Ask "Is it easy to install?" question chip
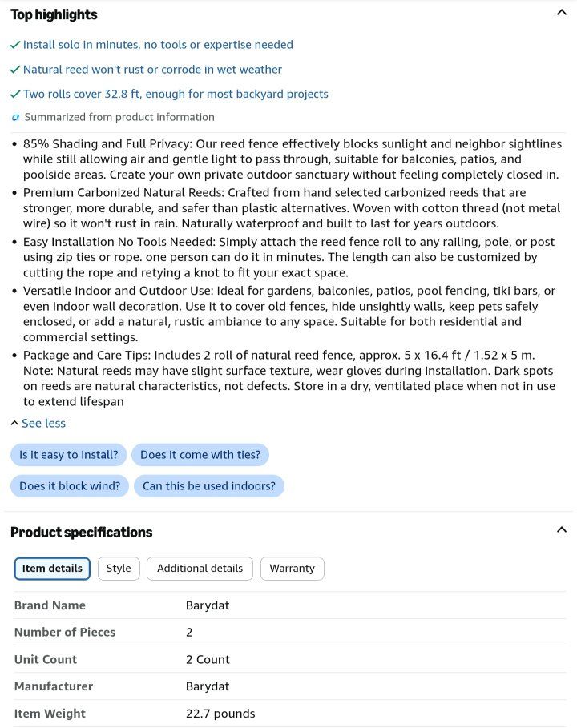 coord(69,455)
